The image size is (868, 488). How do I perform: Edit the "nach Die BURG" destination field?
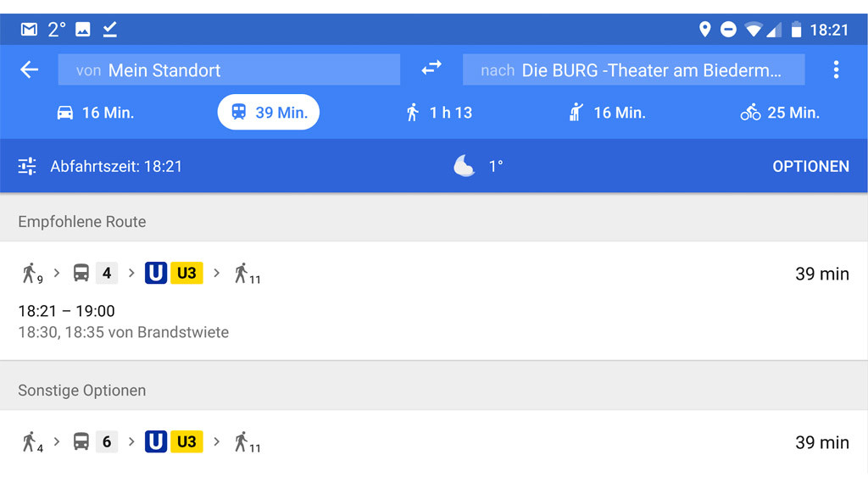pyautogui.click(x=633, y=70)
